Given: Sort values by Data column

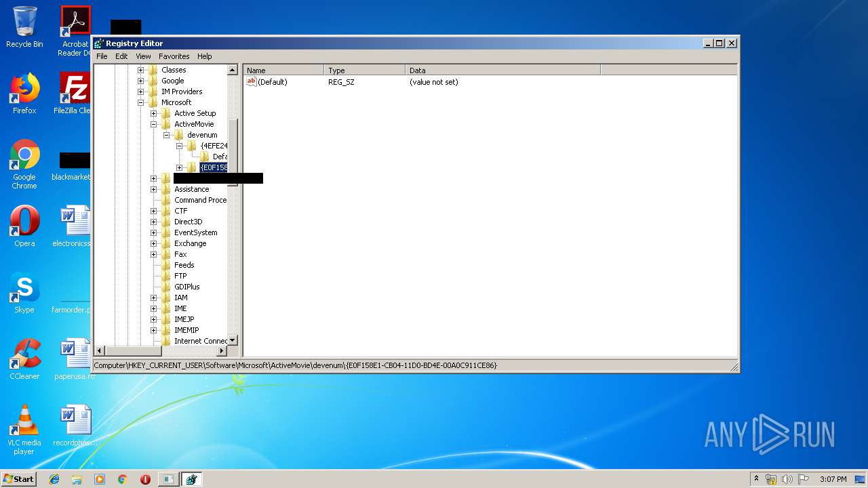Looking at the screenshot, I should pos(503,70).
